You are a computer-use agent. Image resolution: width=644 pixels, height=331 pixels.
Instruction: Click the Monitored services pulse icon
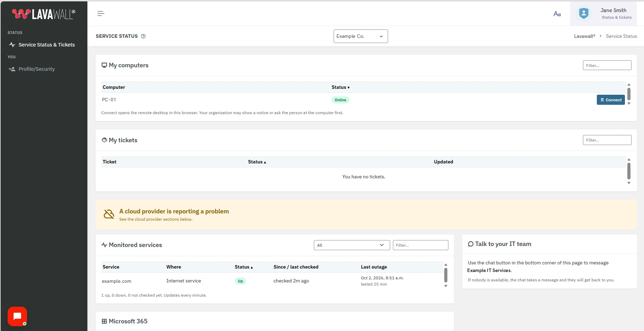point(104,245)
